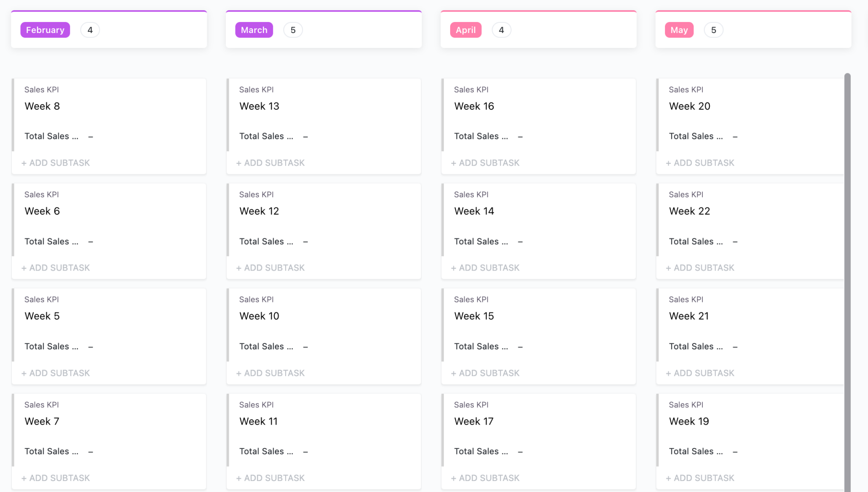Add subtask to Week 10 card
Viewport: 868px width, 492px height.
click(x=270, y=373)
